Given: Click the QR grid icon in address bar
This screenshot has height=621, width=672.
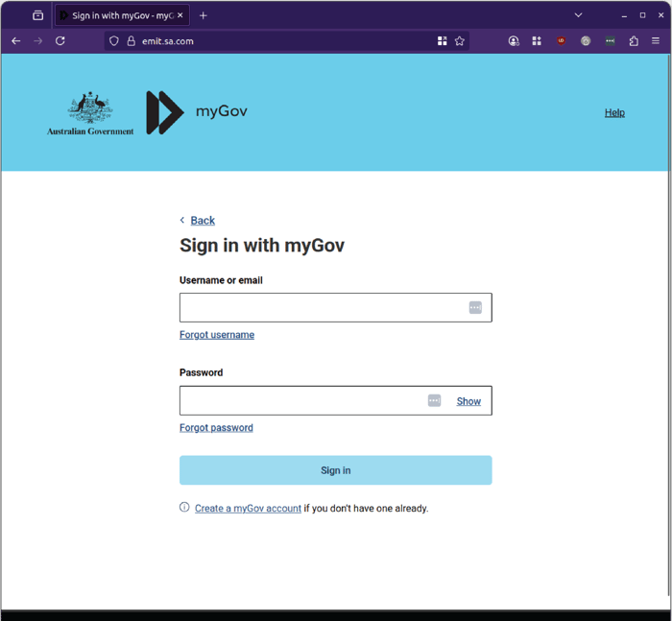Looking at the screenshot, I should (x=442, y=41).
